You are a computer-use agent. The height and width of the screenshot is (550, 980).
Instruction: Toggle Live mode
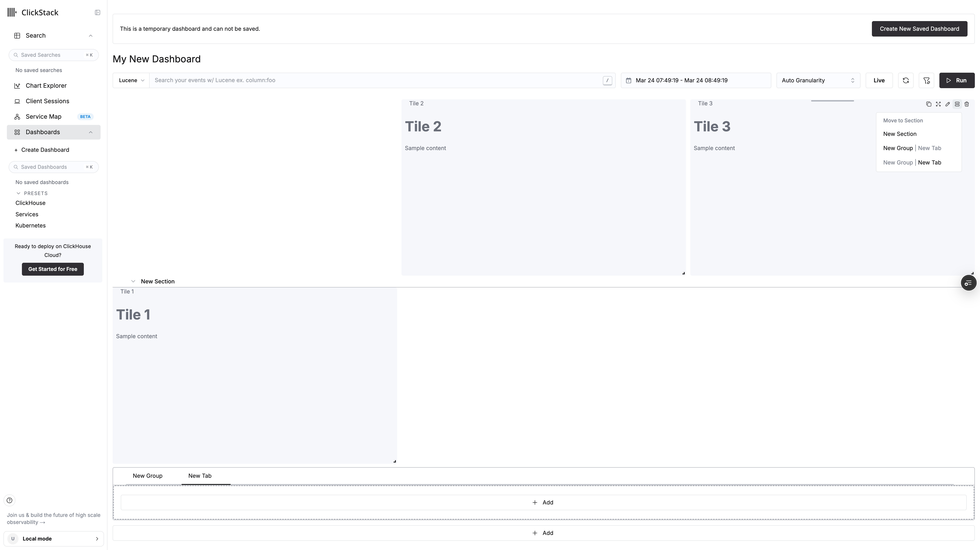(879, 80)
